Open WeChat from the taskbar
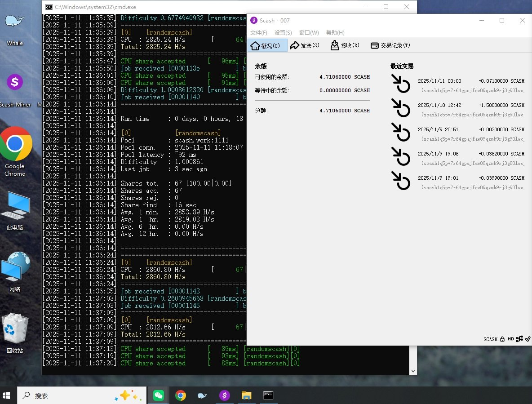 [x=159, y=395]
